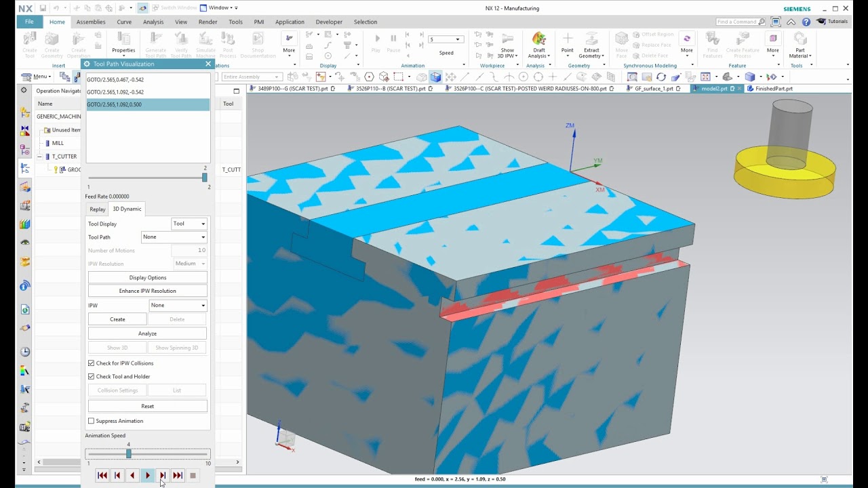
Task: Open the Window dropdown in title bar
Action: (x=220, y=8)
